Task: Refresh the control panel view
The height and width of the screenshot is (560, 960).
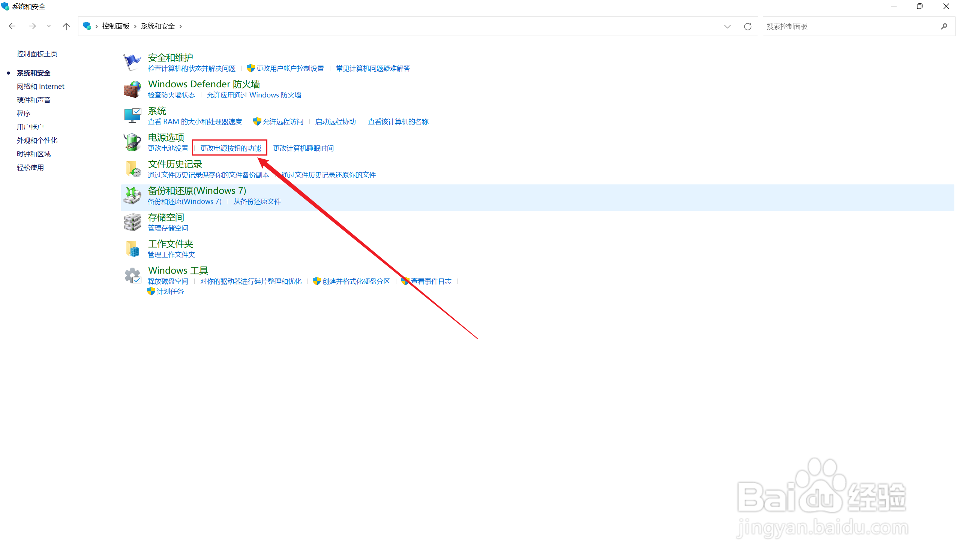Action: (x=747, y=26)
